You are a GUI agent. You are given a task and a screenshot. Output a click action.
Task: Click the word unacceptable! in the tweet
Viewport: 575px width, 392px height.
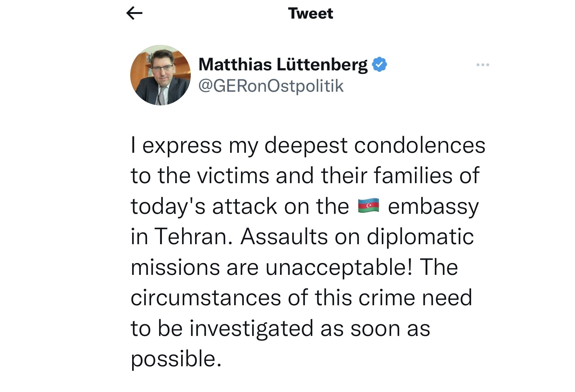(339, 267)
